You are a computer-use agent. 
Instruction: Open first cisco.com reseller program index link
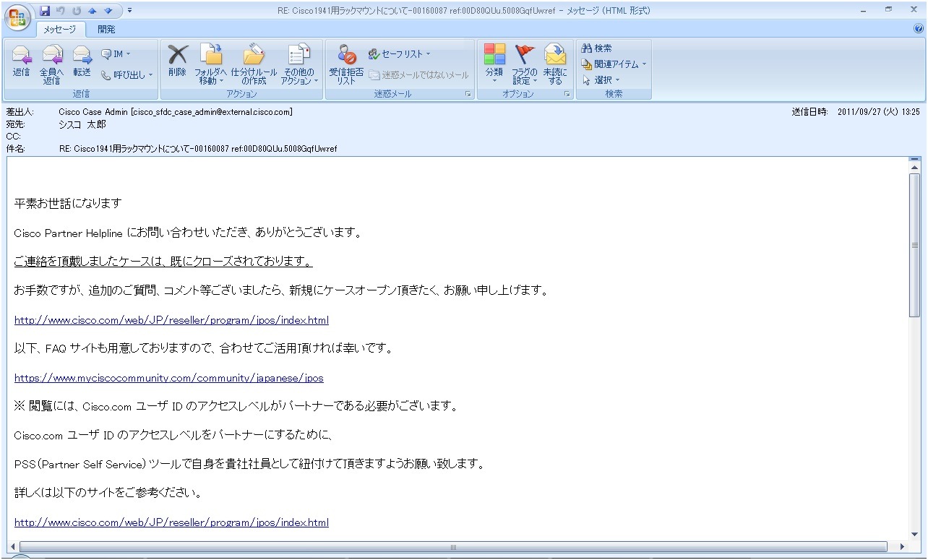(x=171, y=320)
